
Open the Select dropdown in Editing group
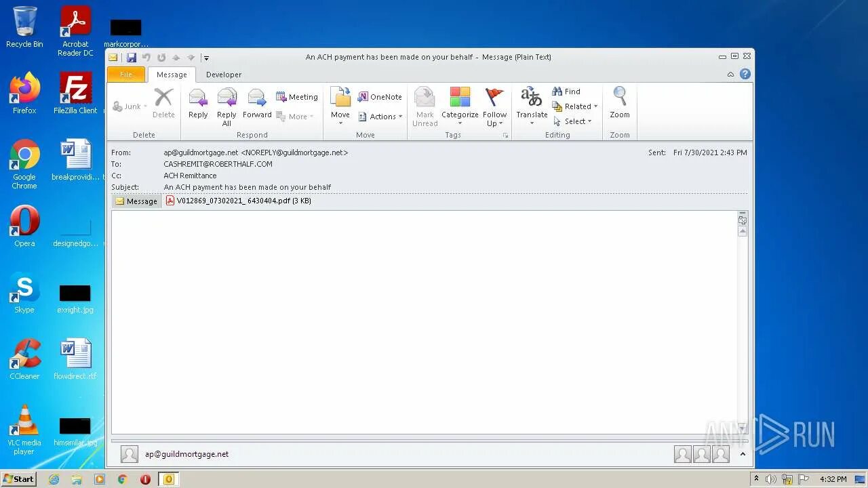pos(574,121)
